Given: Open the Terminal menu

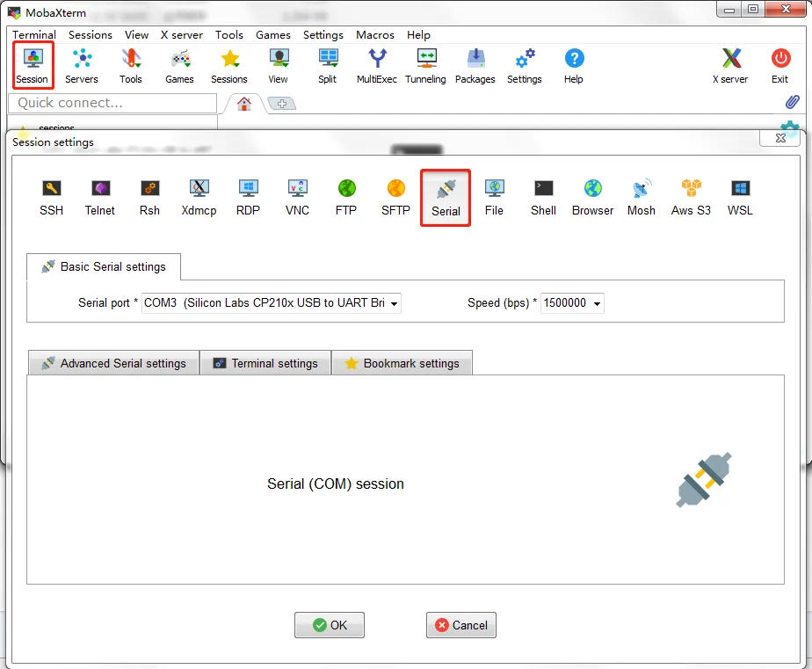Looking at the screenshot, I should [34, 34].
